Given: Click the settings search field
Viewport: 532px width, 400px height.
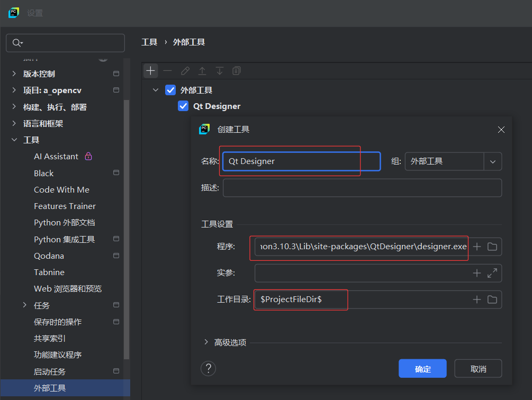Looking at the screenshot, I should point(66,43).
